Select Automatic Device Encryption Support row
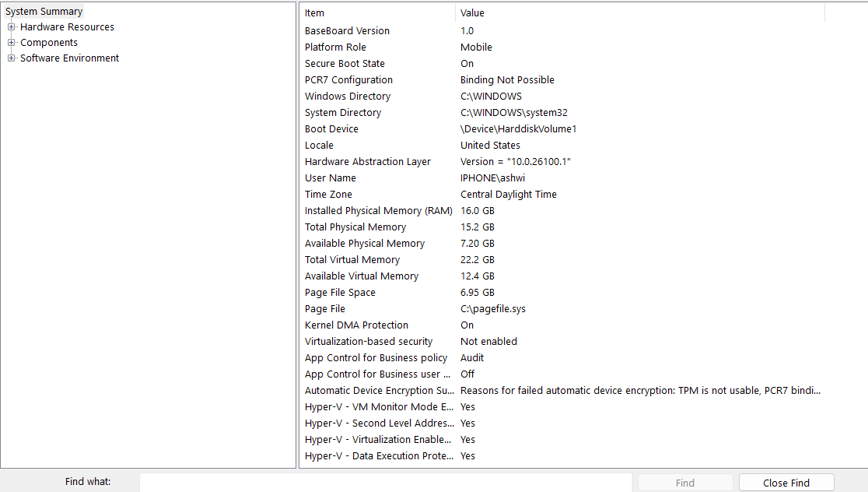This screenshot has width=868, height=492. pyautogui.click(x=562, y=391)
